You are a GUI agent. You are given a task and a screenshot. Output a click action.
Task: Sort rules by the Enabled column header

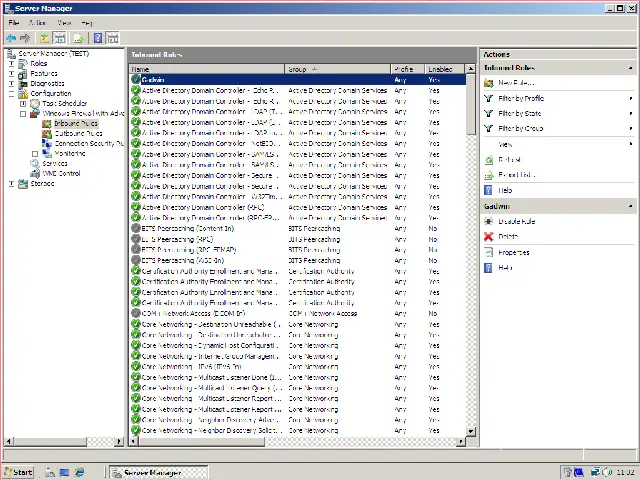(444, 69)
